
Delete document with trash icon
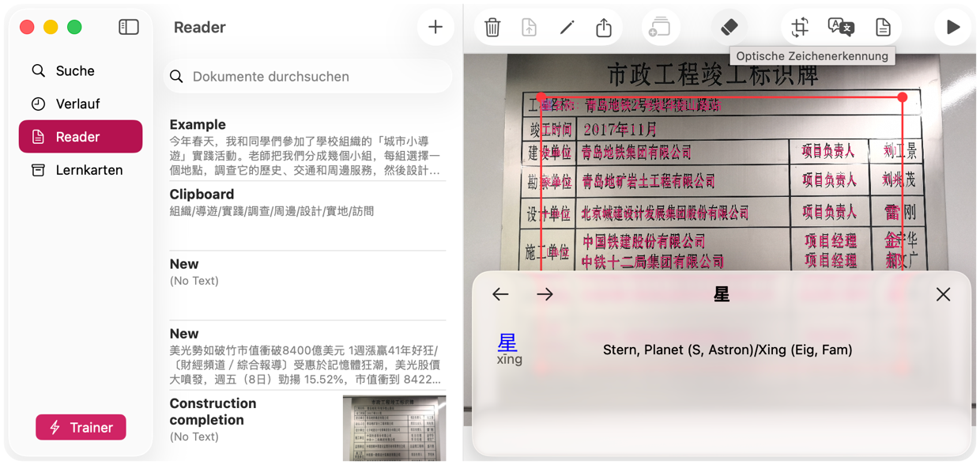(x=492, y=28)
